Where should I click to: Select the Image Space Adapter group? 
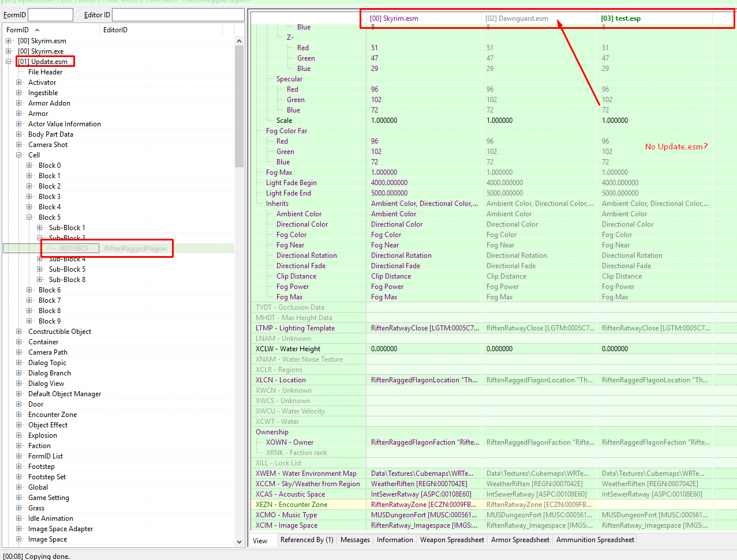(x=61, y=529)
